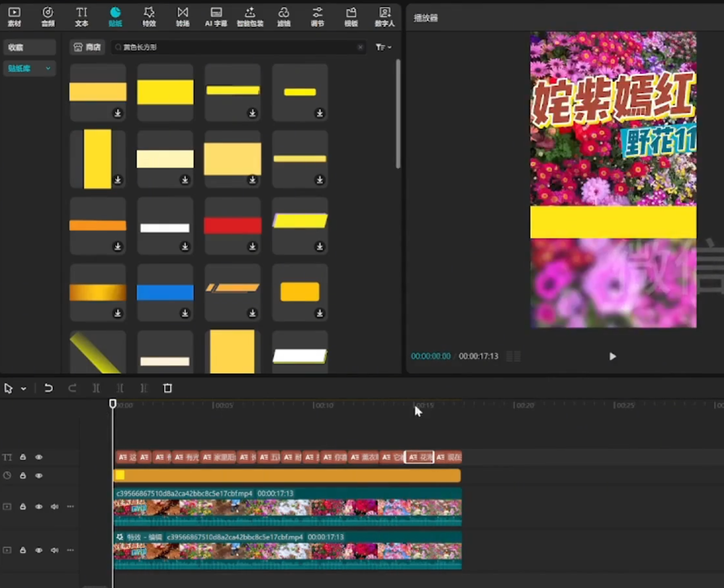Screen dimensions: 724x588
Task: Open the sort filter dropdown beside search
Action: pos(384,47)
